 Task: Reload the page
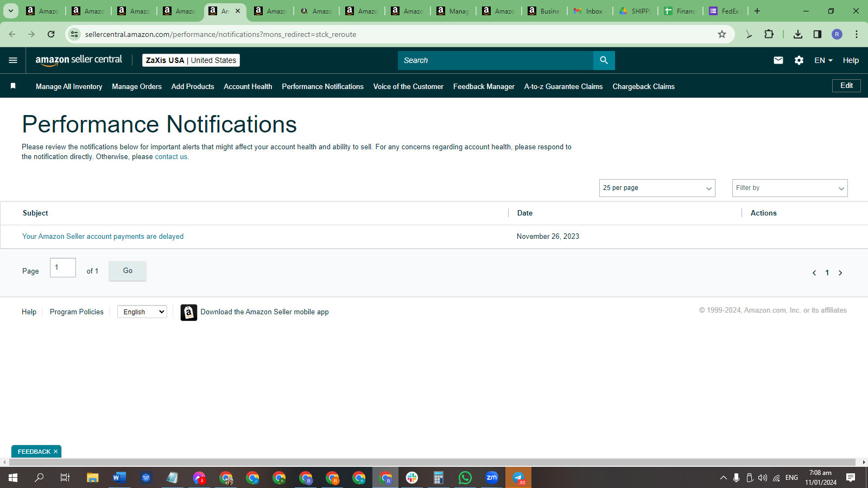pos(51,34)
